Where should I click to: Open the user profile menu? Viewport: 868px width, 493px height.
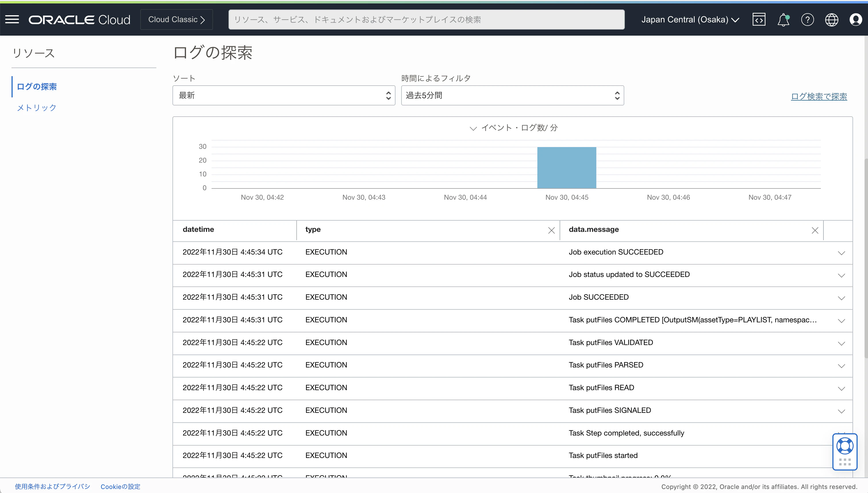tap(855, 20)
